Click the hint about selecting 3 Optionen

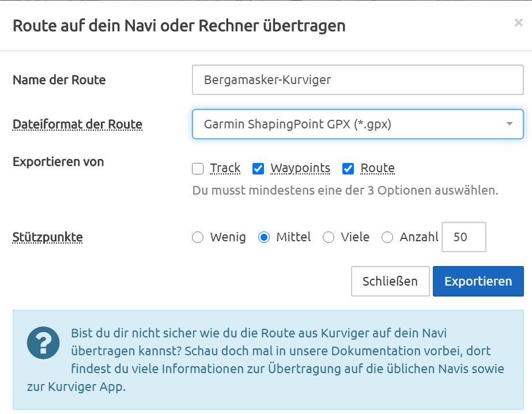pyautogui.click(x=345, y=190)
